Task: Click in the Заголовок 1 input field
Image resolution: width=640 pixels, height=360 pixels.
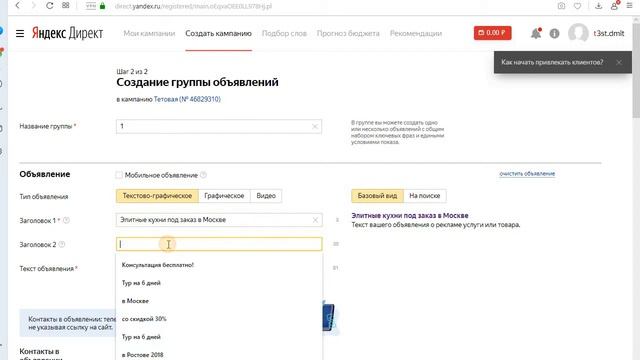Action: 219,220
